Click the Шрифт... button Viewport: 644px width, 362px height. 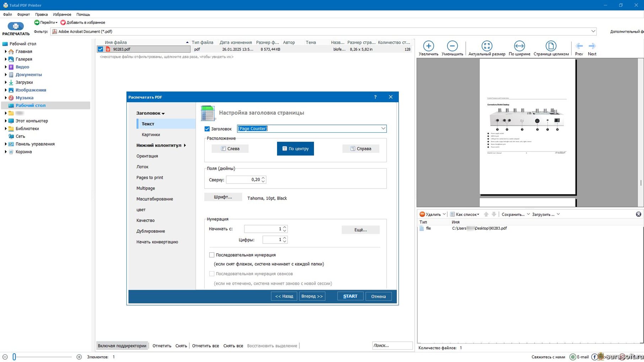(x=223, y=197)
